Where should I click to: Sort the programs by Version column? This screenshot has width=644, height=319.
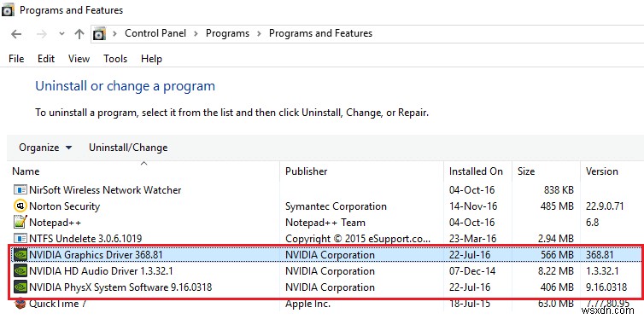[601, 171]
